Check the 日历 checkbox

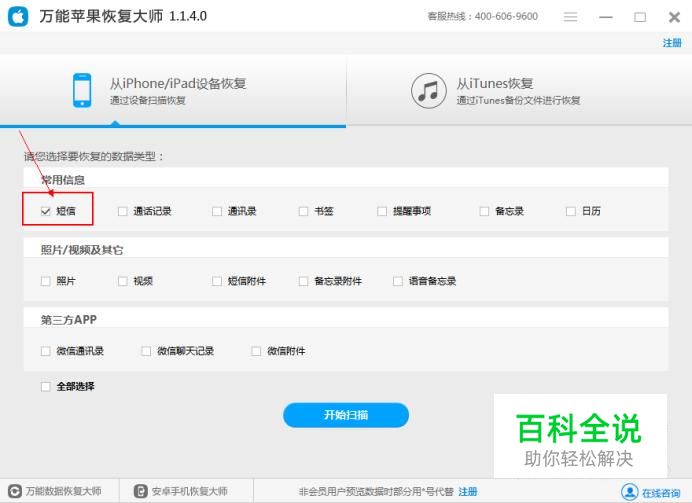(x=571, y=211)
